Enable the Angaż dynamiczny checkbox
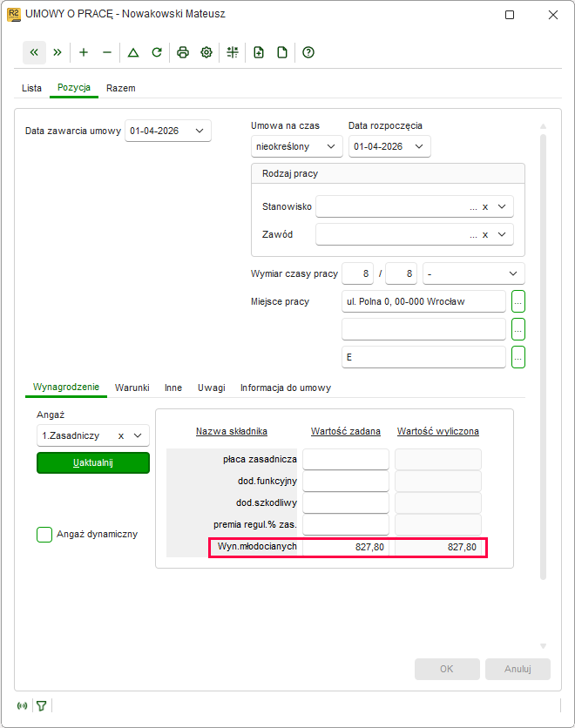The image size is (575, 728). tap(44, 535)
